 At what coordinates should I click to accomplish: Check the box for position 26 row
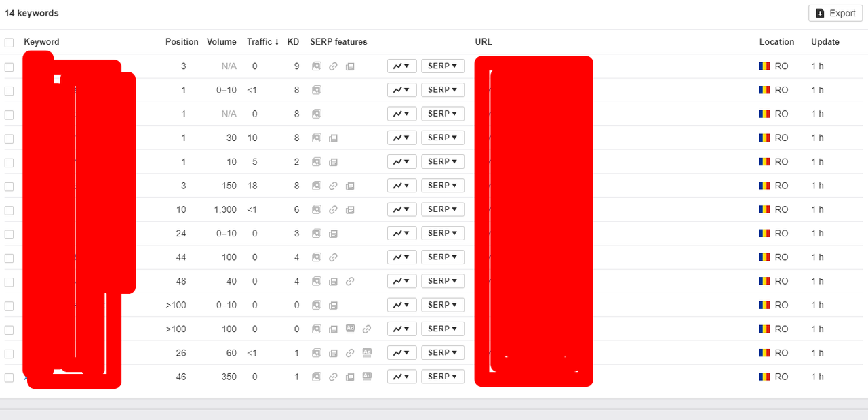tap(9, 354)
